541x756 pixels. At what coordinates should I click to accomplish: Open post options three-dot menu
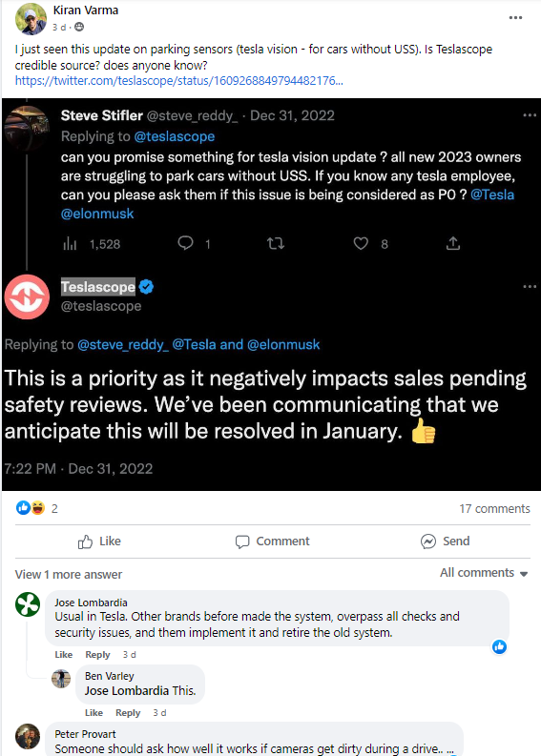click(x=515, y=18)
